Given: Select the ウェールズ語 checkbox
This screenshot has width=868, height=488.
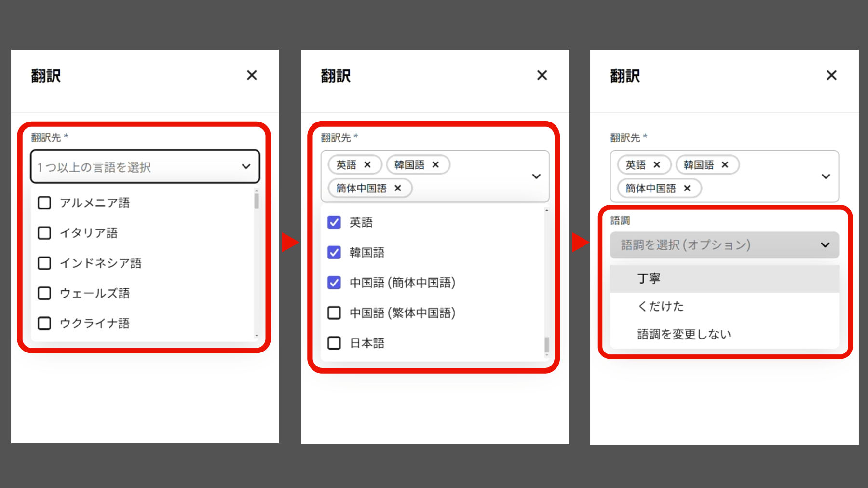Looking at the screenshot, I should click(44, 293).
